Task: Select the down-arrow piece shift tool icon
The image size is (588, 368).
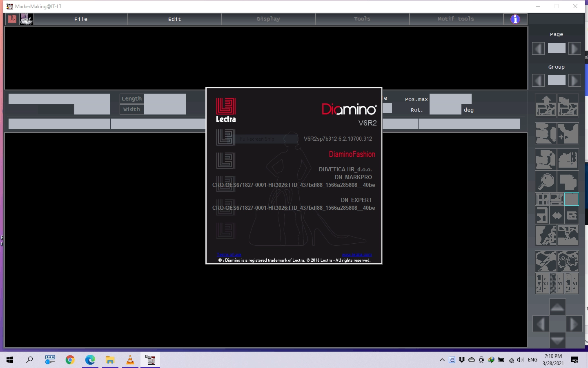Action: (546, 133)
